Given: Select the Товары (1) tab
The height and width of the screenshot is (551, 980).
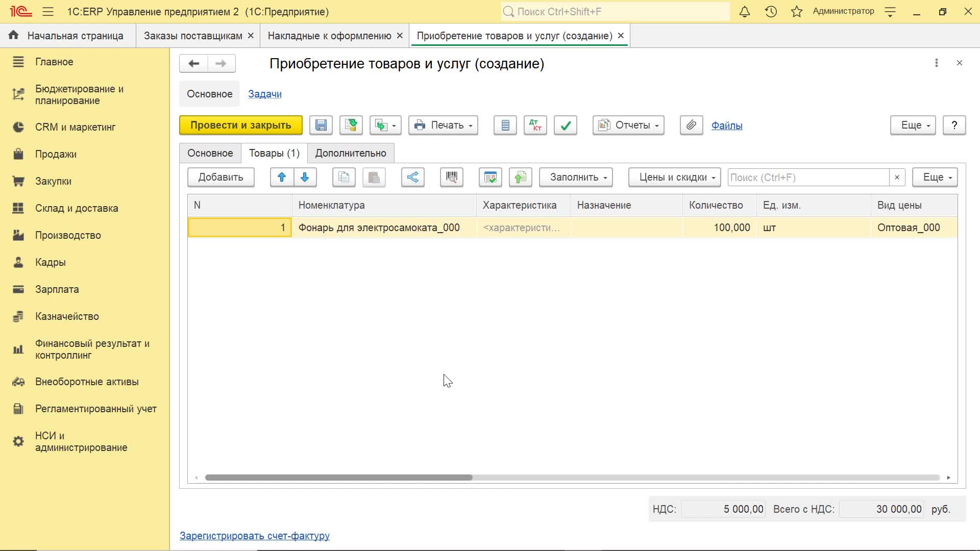Looking at the screenshot, I should click(274, 153).
